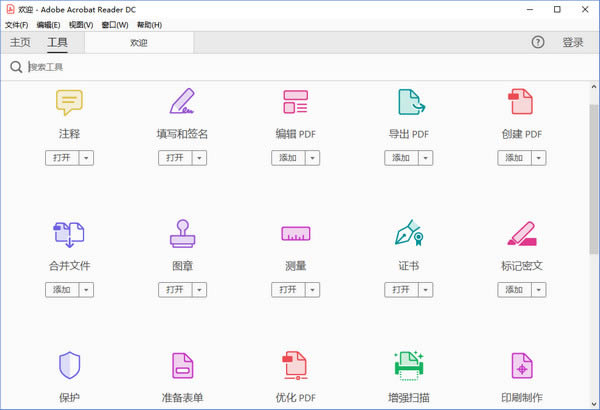The image size is (600, 410).
Task: Click the 打开 button under 图章
Action: tap(175, 290)
